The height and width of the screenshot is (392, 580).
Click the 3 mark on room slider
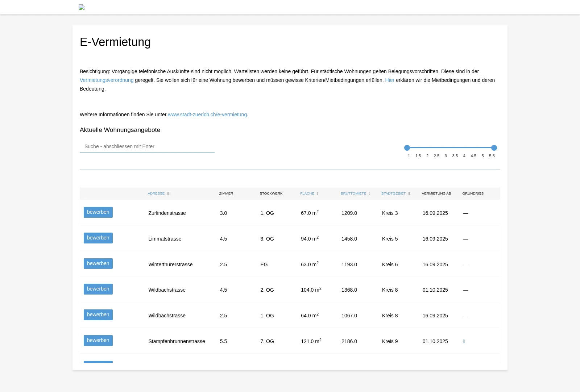coord(446,156)
